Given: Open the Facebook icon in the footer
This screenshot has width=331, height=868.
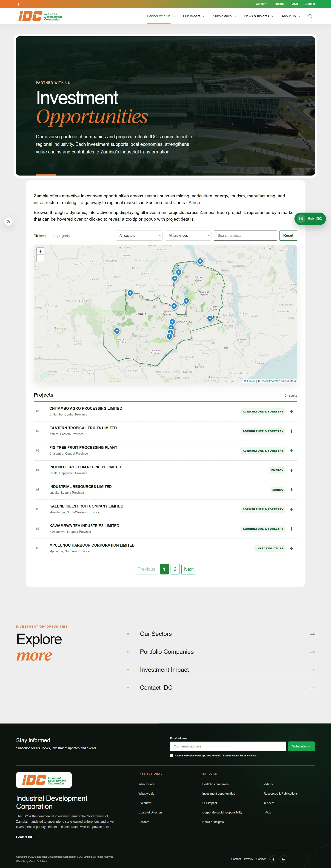Looking at the screenshot, I should [274, 859].
